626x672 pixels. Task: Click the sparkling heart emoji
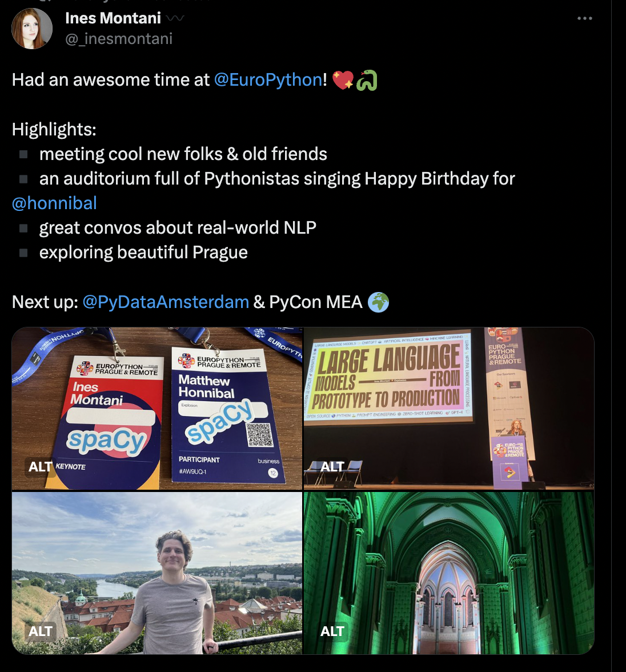point(343,80)
